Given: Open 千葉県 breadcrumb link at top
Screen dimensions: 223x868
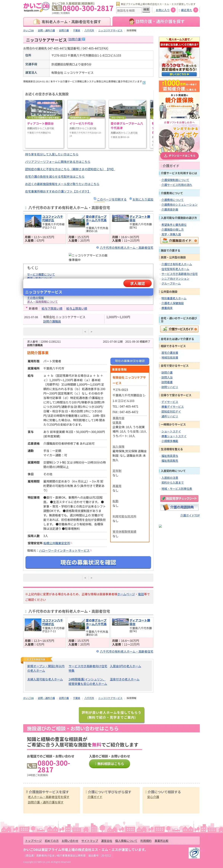Looking at the screenshot, I should click(77, 31).
